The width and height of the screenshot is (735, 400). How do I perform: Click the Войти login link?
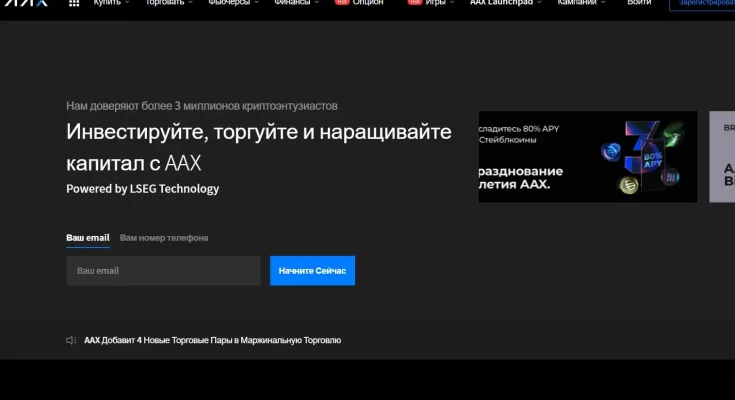coord(639,3)
